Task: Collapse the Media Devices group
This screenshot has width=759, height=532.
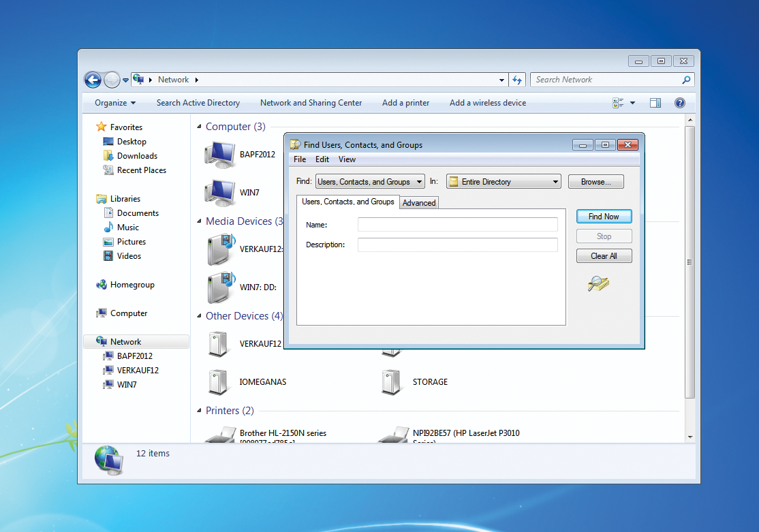Action: click(199, 221)
